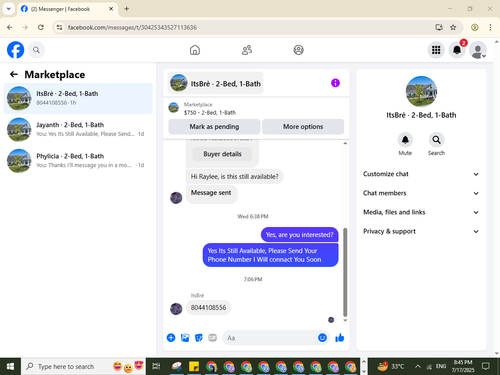Viewport: 500px width, 375px height.
Task: Open the Sticky Notes taskbar icon
Action: [194, 366]
